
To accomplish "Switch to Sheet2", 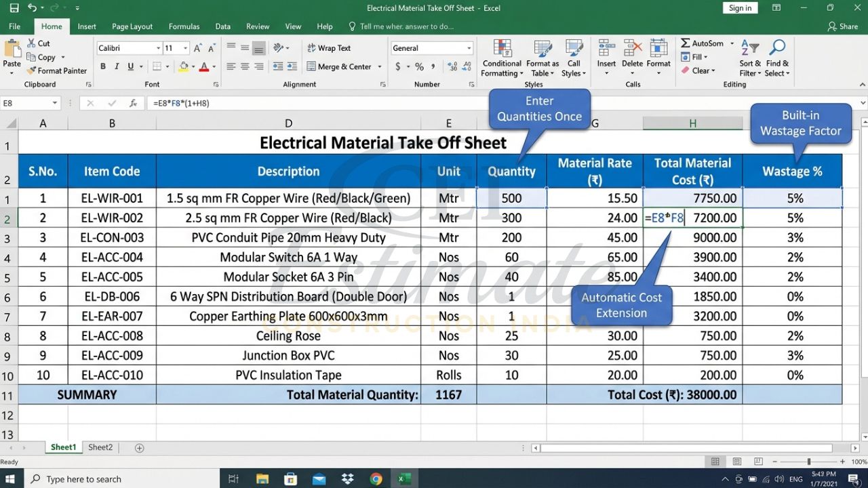I will 100,447.
